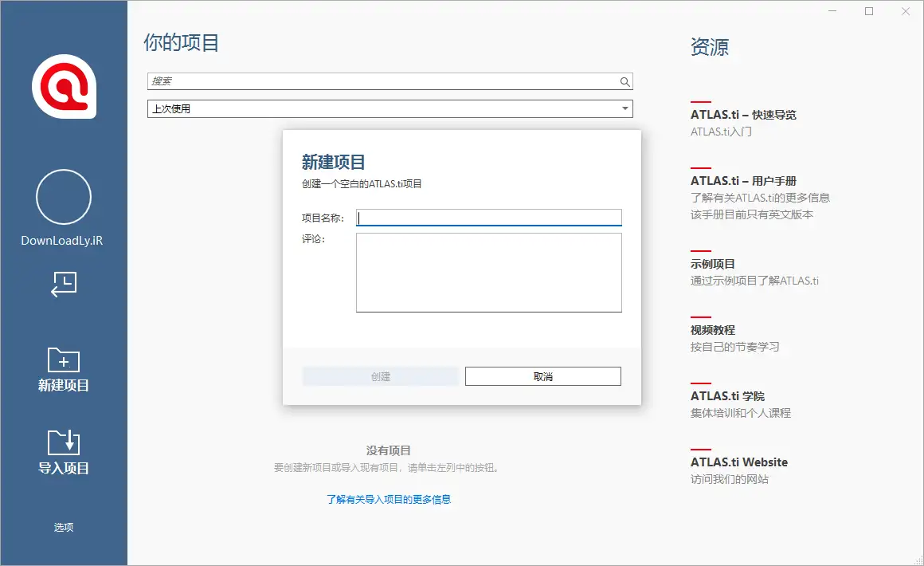Click the empty user avatar circle
This screenshot has width=924, height=566.
coord(64,197)
